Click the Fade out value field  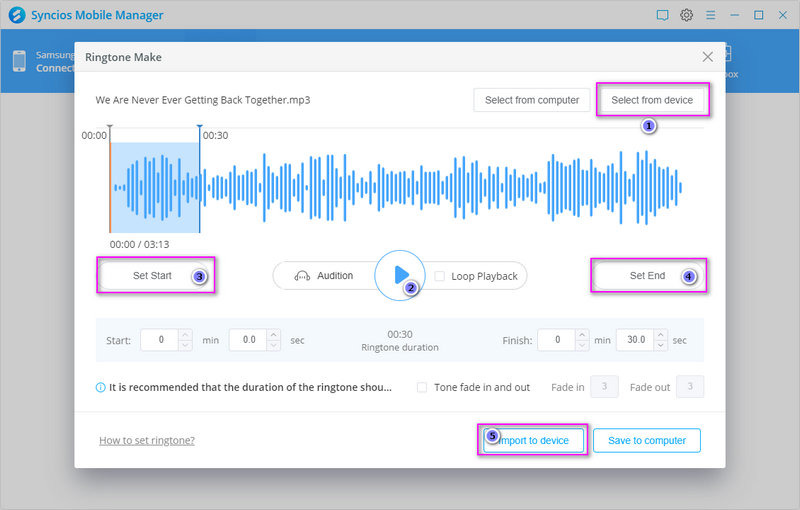(690, 387)
